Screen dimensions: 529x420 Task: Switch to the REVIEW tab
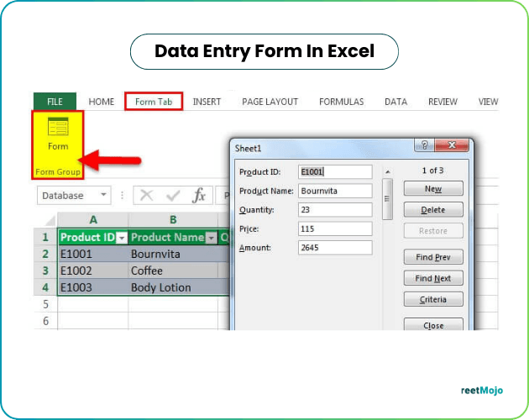443,102
